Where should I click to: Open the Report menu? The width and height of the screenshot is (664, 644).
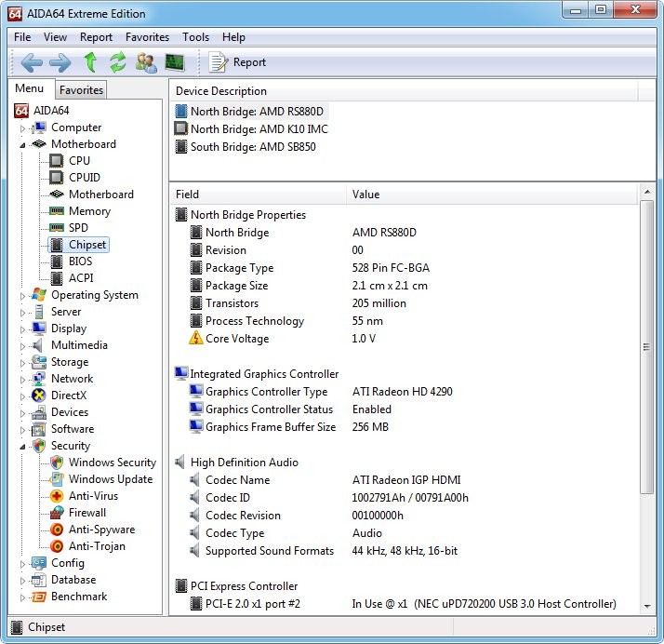pos(96,37)
